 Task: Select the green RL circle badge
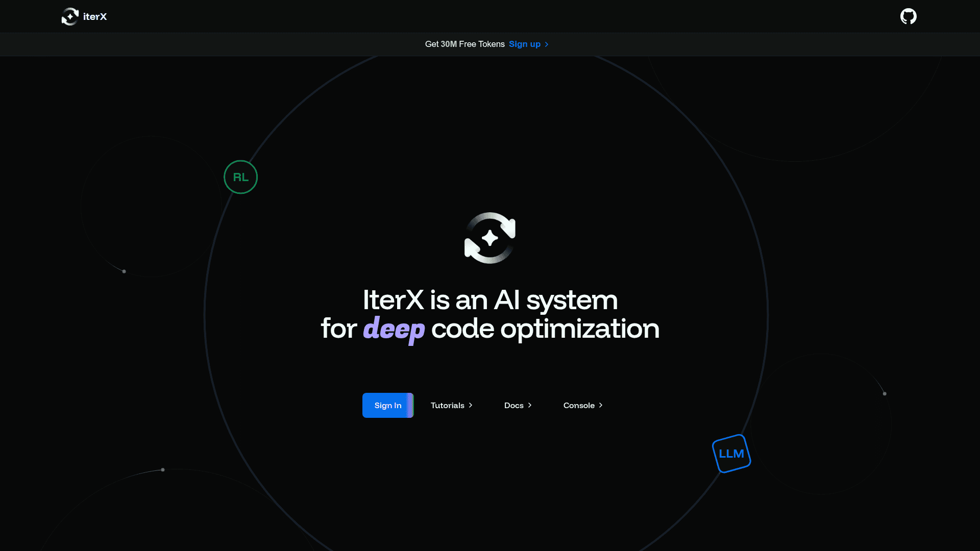(x=240, y=177)
